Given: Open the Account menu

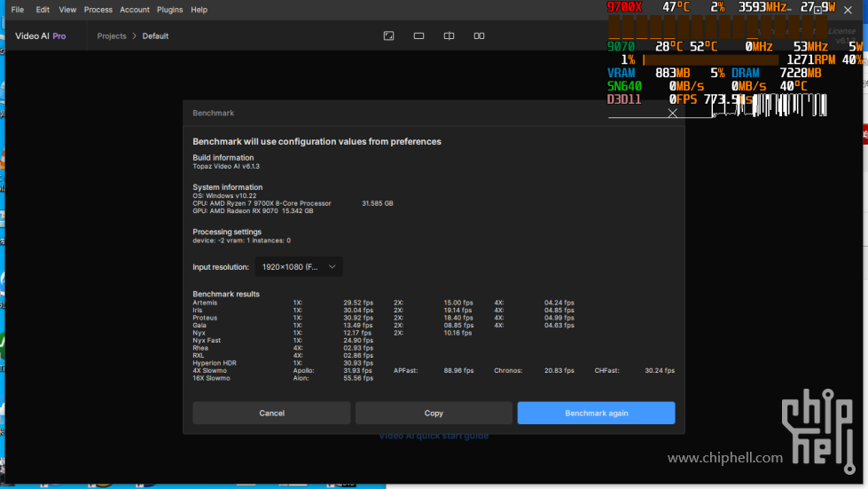Looking at the screenshot, I should click(x=135, y=10).
